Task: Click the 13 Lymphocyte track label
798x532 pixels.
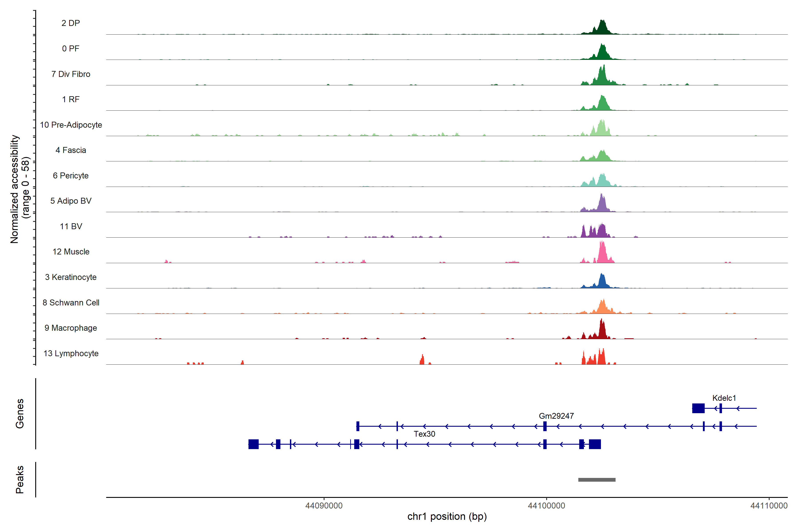Action: (x=71, y=353)
